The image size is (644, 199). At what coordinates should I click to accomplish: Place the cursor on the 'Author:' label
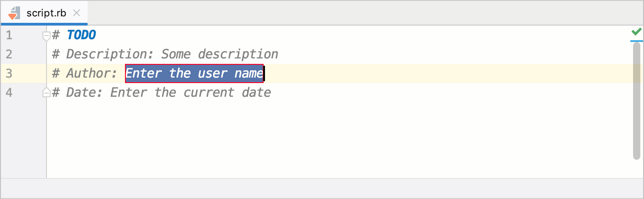[x=92, y=73]
